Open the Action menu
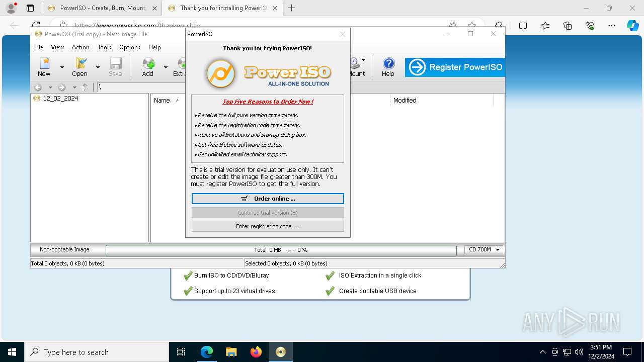644x362 pixels. (x=80, y=47)
